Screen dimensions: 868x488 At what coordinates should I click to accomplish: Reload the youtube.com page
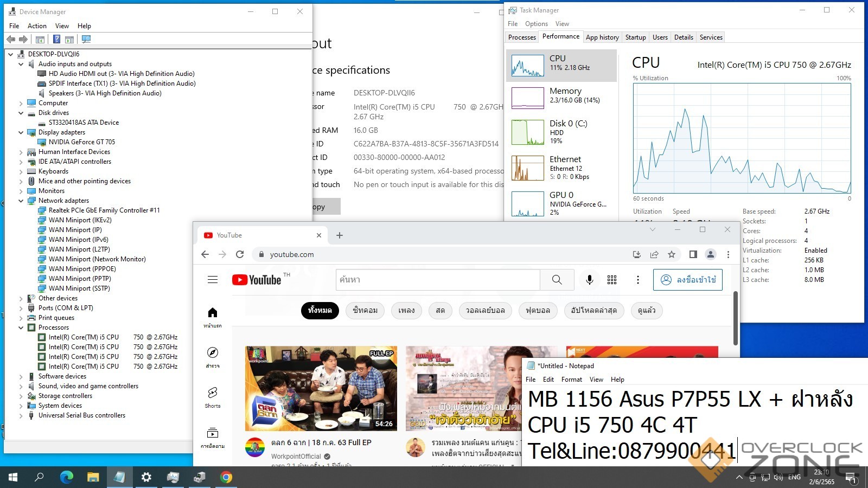click(x=240, y=254)
